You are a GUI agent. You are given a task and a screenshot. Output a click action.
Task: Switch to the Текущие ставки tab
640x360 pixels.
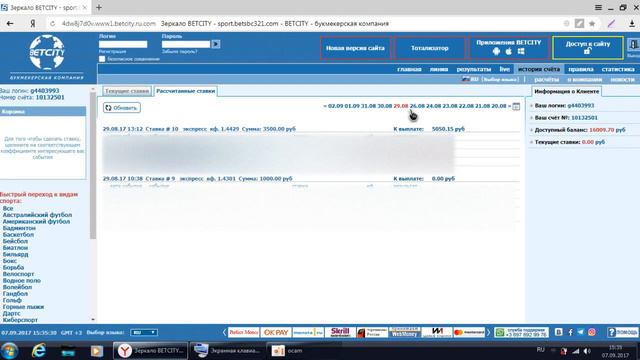(127, 91)
